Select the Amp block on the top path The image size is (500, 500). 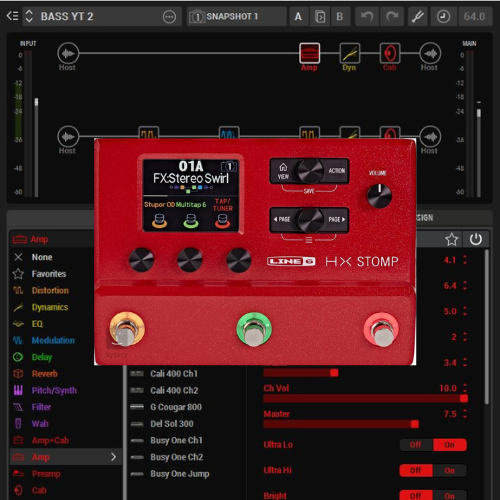coord(310,53)
